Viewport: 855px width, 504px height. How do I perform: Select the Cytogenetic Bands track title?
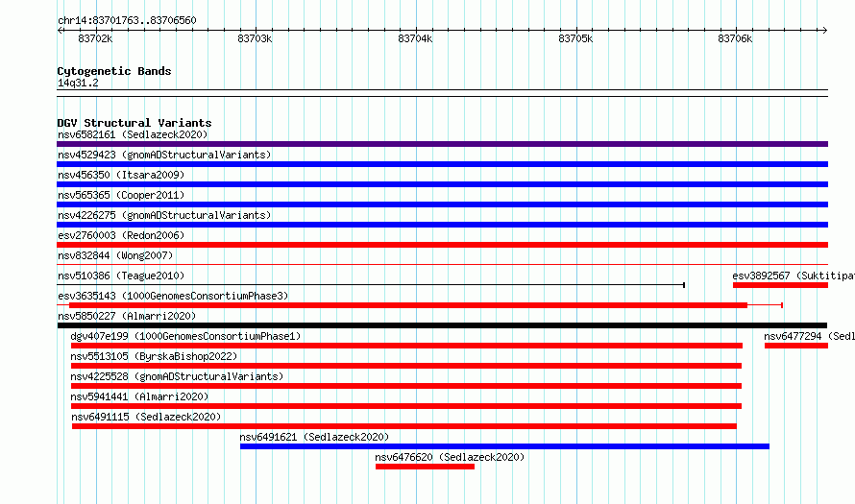coord(114,71)
